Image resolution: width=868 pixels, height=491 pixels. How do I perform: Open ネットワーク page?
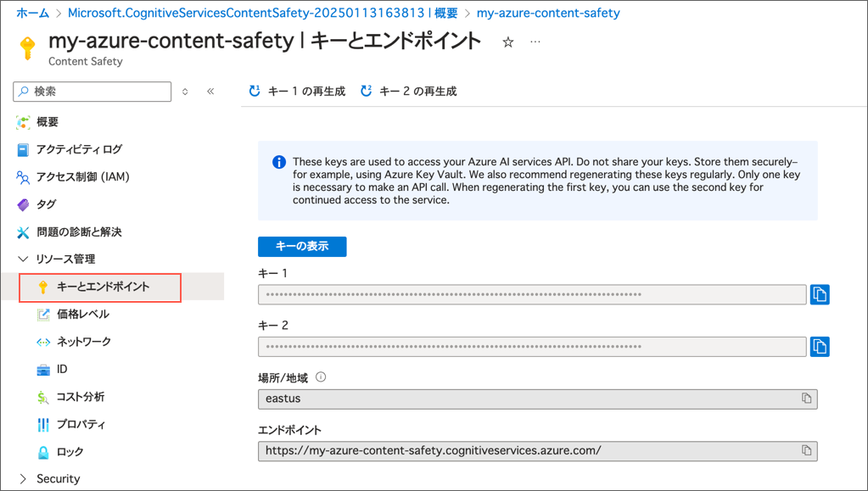click(84, 342)
